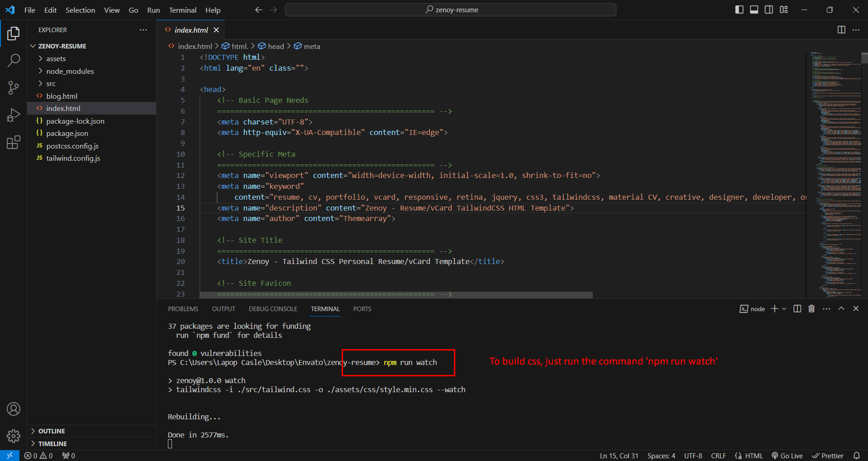Open the Selection menu
The height and width of the screenshot is (461, 868).
(80, 10)
